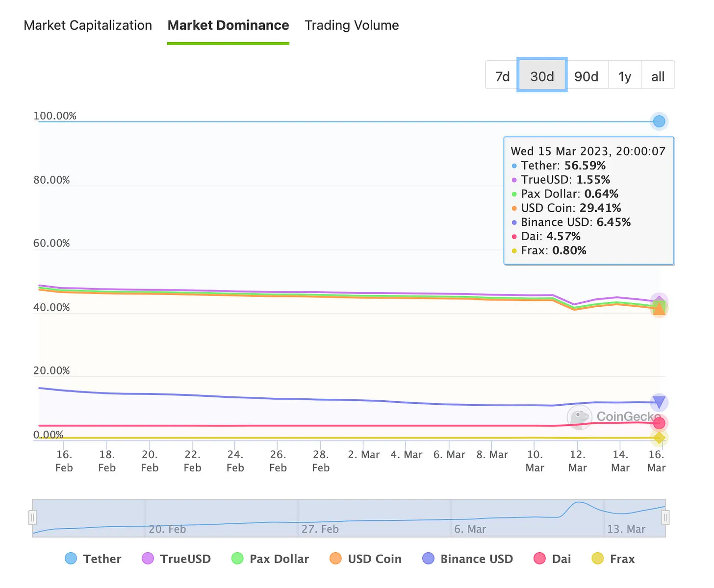This screenshot has height=588, width=714.
Task: Hide Frax series in legend
Action: (613, 559)
